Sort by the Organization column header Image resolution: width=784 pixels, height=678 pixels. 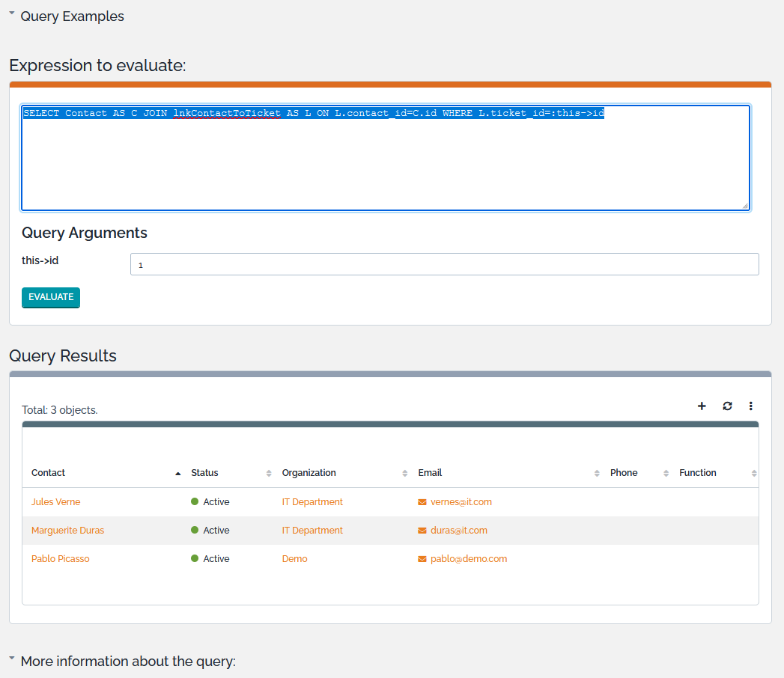pos(309,473)
